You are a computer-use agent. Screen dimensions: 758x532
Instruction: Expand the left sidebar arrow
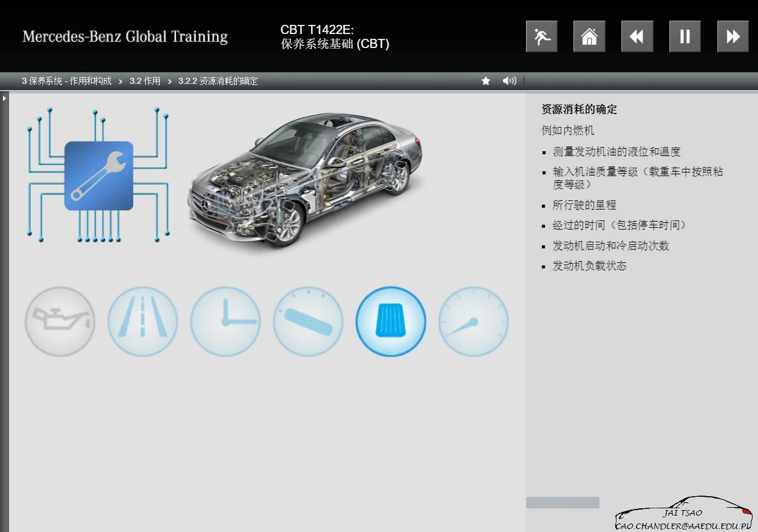point(4,97)
